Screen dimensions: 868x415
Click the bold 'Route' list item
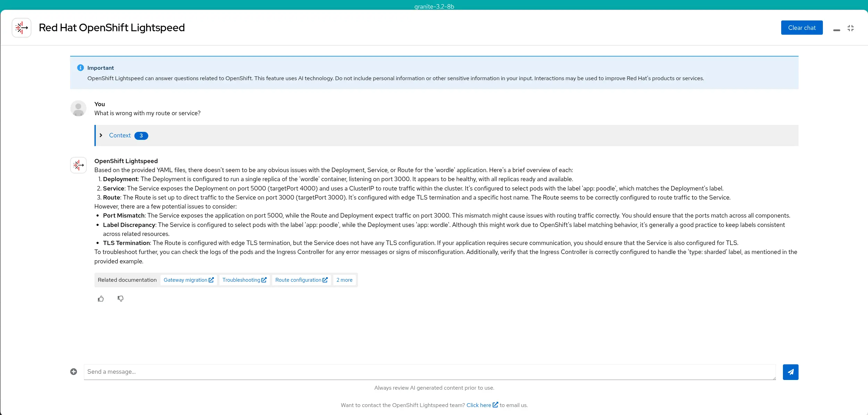[x=111, y=197]
